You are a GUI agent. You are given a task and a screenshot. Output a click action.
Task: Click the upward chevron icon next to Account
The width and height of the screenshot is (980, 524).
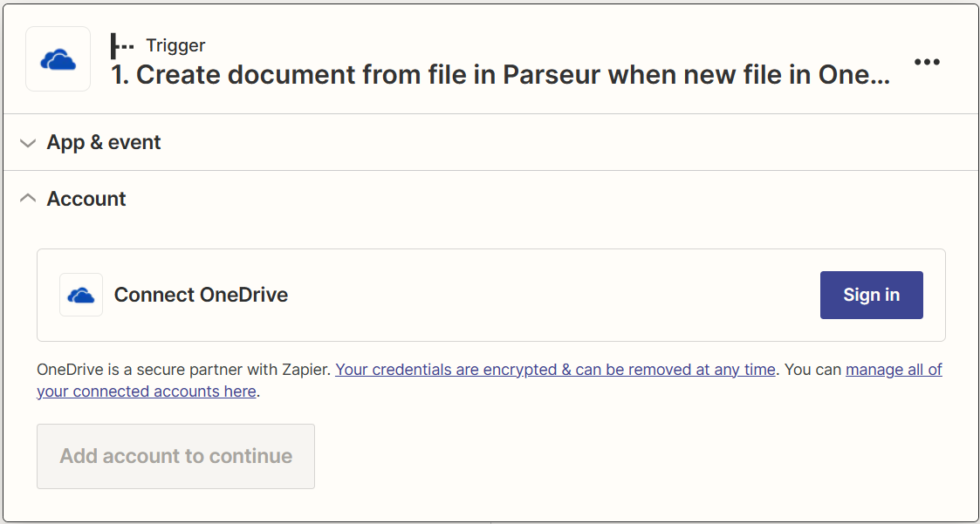(x=27, y=198)
